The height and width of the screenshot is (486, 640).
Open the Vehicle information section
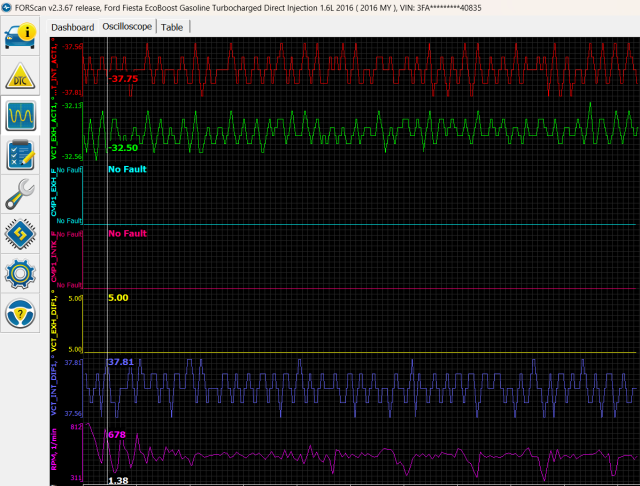22,33
